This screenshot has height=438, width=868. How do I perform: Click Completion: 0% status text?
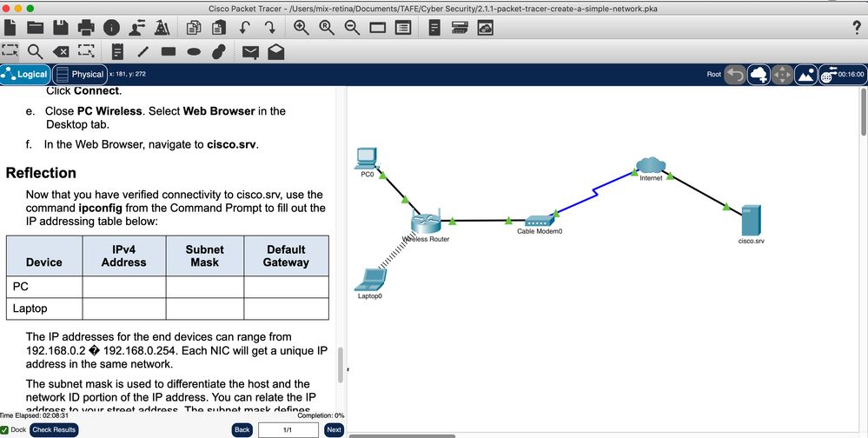(x=321, y=415)
